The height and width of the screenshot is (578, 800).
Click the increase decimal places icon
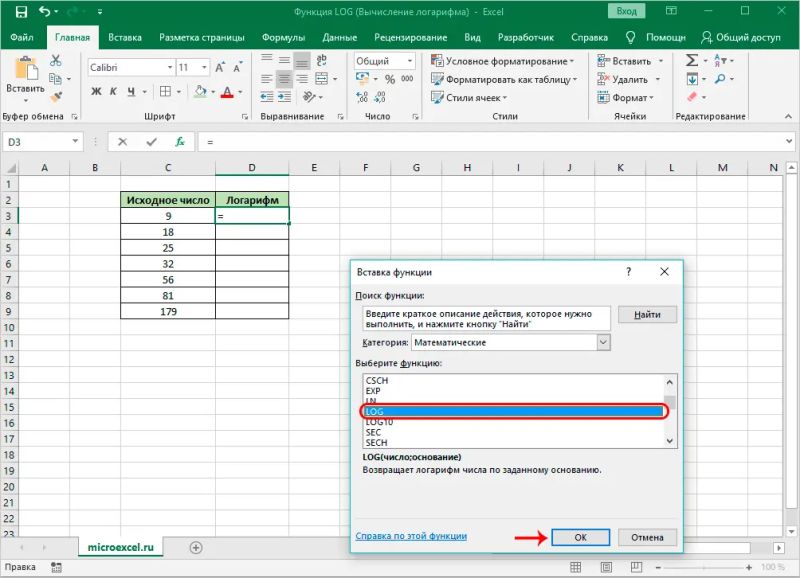[362, 95]
